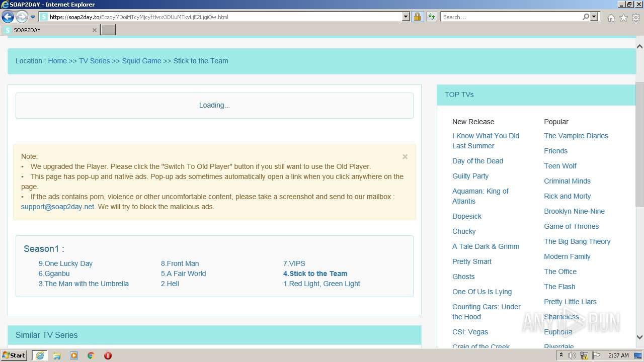Open The Big Bang Theory link
644x362 pixels.
pos(577,241)
